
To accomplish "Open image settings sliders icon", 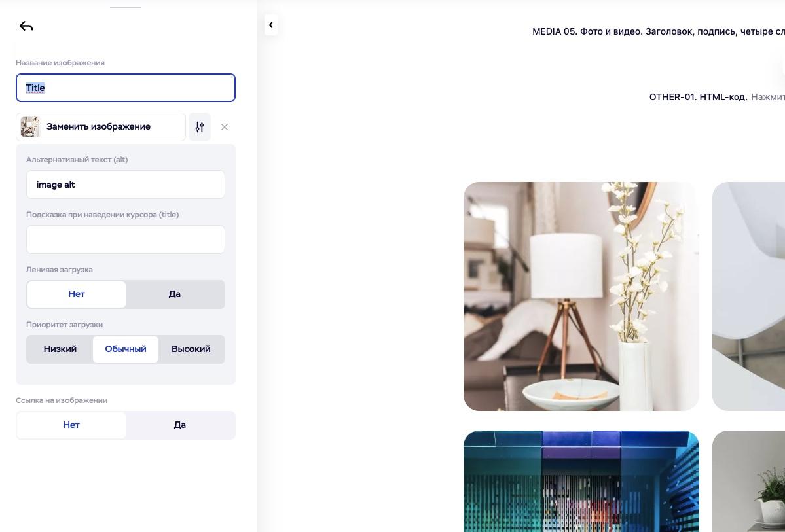I will point(200,127).
